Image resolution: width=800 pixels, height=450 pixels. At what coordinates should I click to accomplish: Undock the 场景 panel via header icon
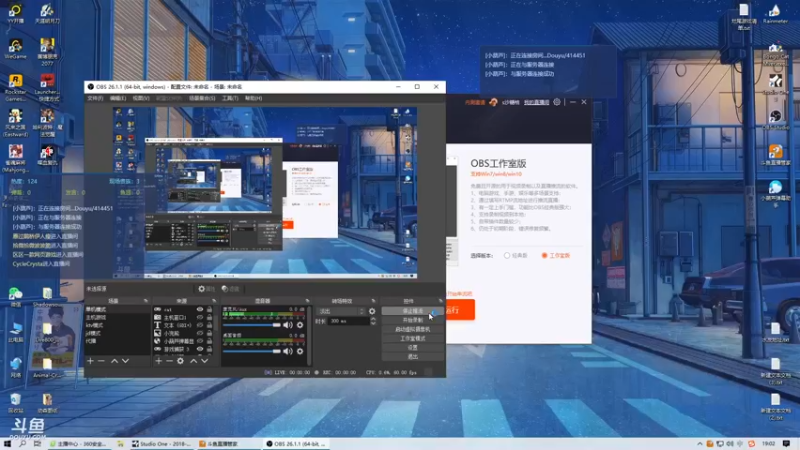(146, 301)
